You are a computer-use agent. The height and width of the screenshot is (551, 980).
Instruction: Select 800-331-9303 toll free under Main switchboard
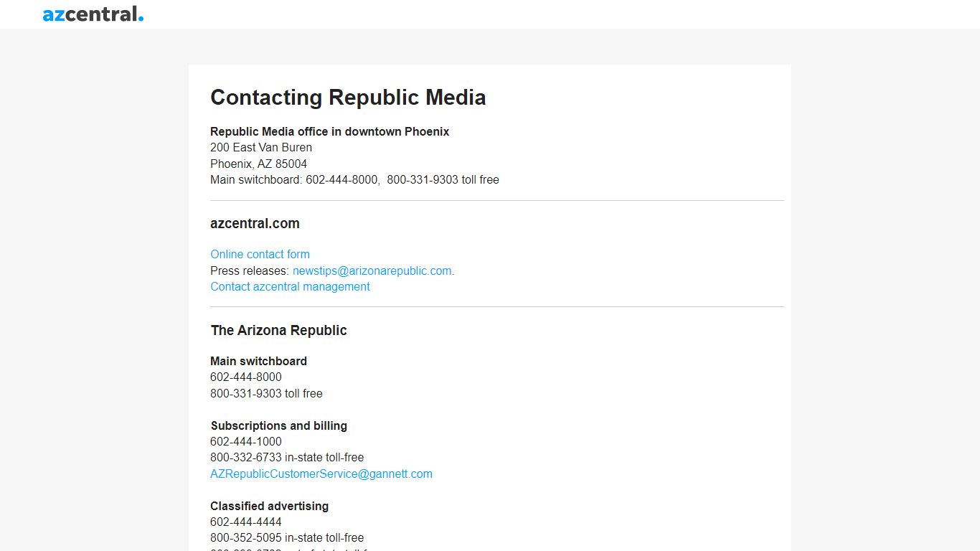(x=266, y=393)
